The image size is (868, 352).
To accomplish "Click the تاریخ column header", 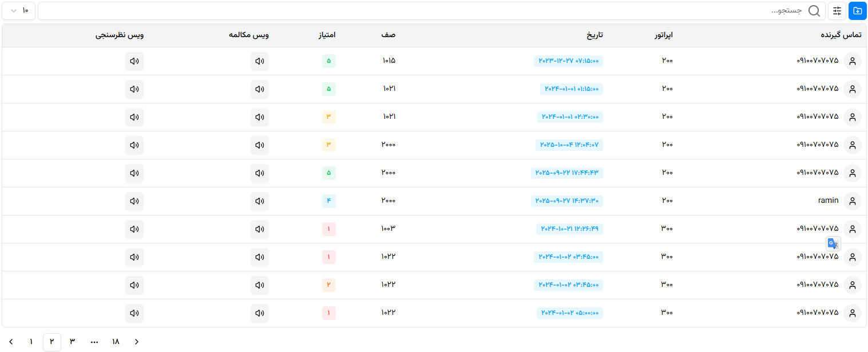I will pos(594,35).
